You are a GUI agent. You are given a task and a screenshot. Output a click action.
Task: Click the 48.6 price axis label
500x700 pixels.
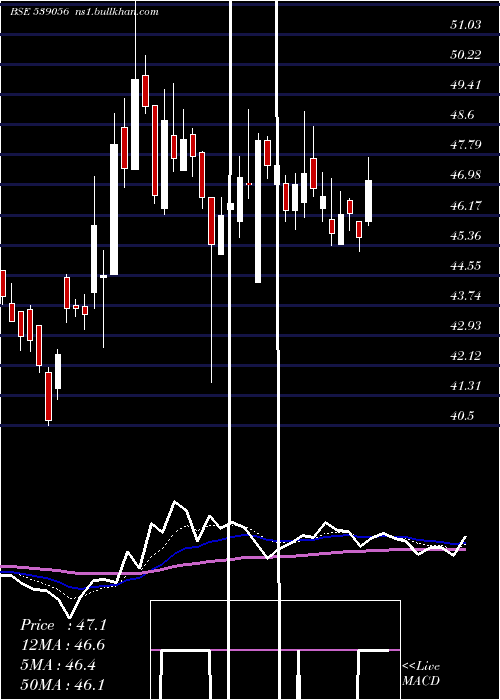pyautogui.click(x=462, y=115)
